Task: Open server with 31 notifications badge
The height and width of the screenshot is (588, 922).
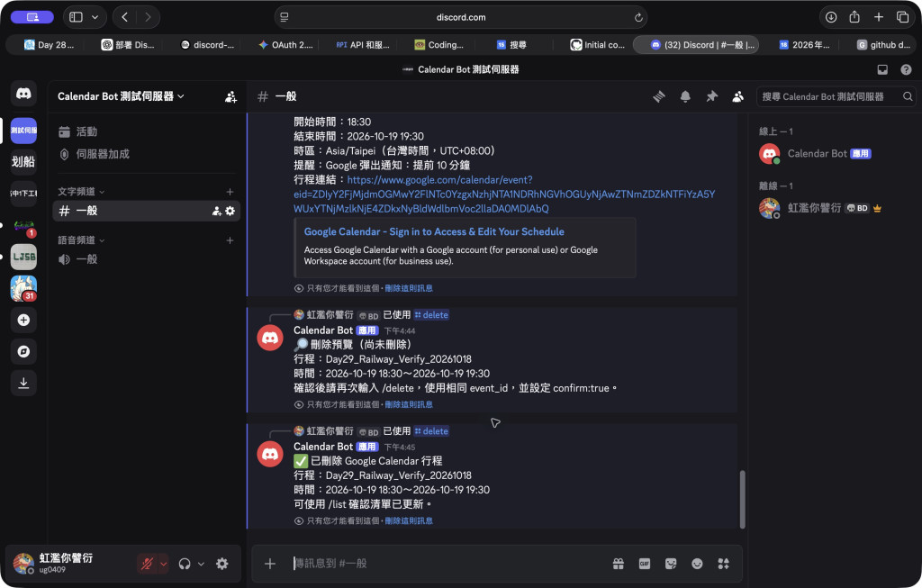Action: coord(23,288)
